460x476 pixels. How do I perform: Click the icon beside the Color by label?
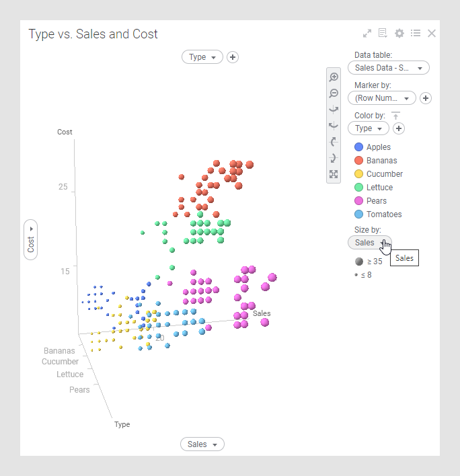point(395,116)
